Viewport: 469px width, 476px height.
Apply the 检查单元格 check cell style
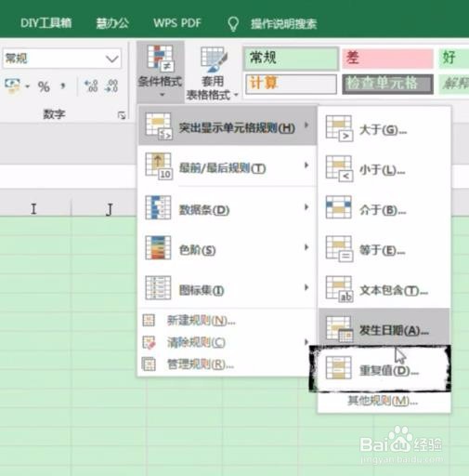tap(387, 84)
